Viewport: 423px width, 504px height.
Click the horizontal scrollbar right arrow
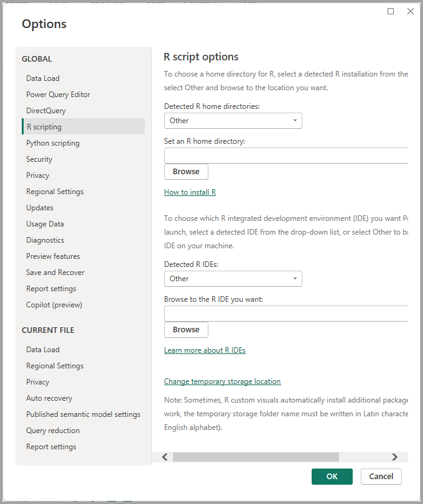point(394,457)
